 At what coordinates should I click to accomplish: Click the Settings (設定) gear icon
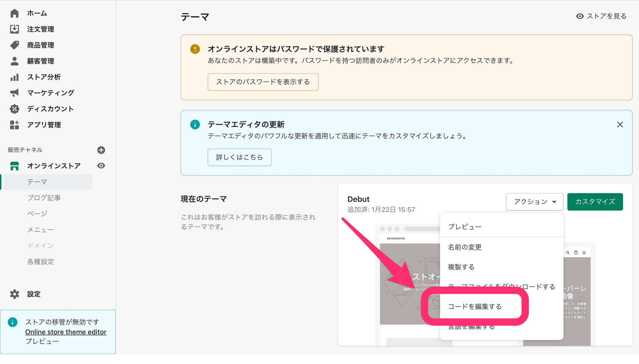(x=14, y=294)
